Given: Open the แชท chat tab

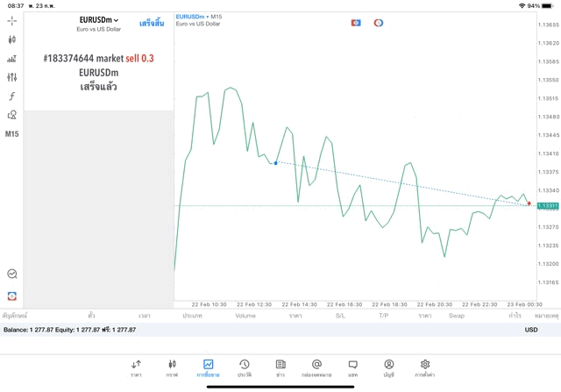Looking at the screenshot, I should (x=352, y=368).
